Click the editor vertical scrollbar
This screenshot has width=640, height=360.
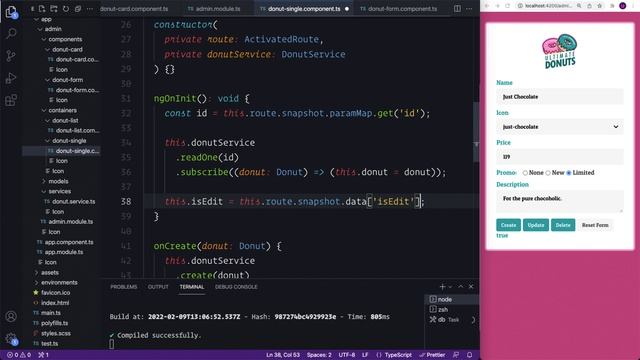click(476, 131)
